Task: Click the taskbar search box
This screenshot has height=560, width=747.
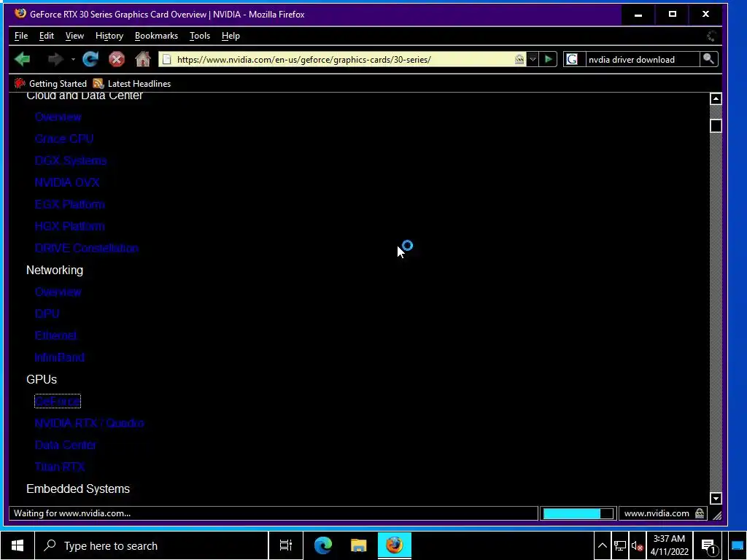Action: [x=152, y=545]
